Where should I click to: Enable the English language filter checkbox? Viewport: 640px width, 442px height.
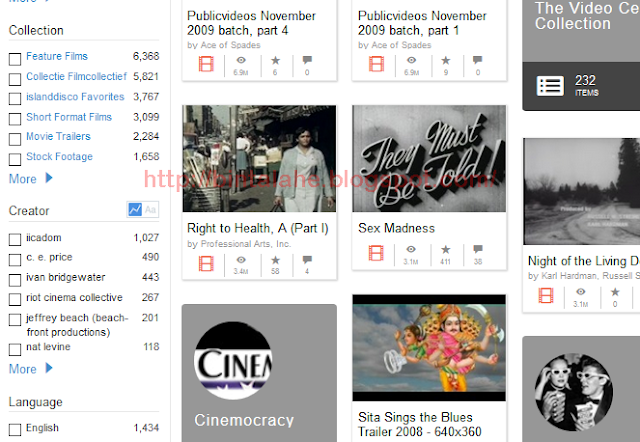point(15,430)
